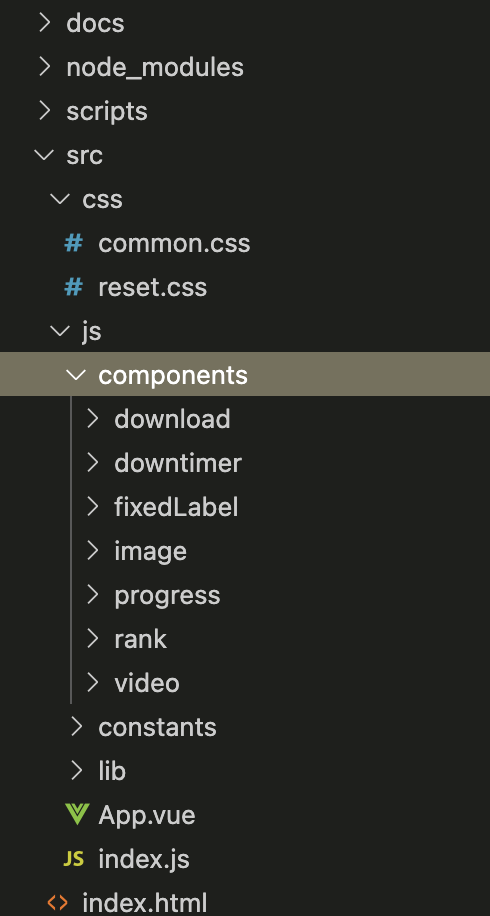Expand the node_modules folder chevron
Screen dimensions: 490x916
(44, 67)
